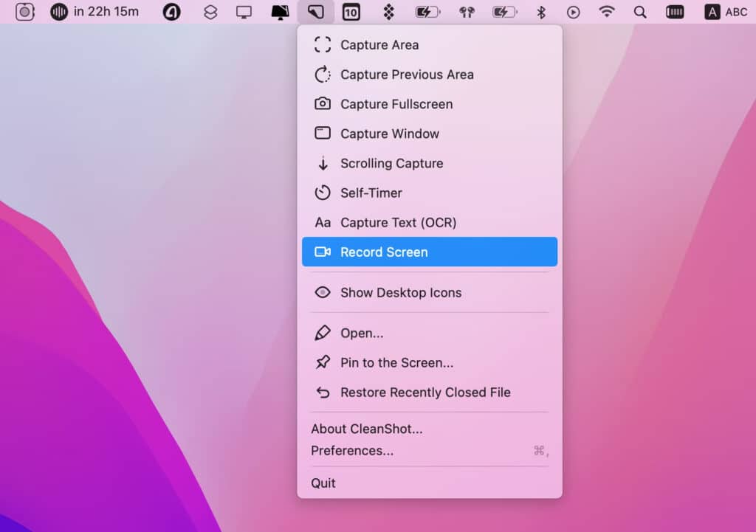Toggle Show Desktop Icons
This screenshot has width=756, height=532.
click(x=400, y=293)
